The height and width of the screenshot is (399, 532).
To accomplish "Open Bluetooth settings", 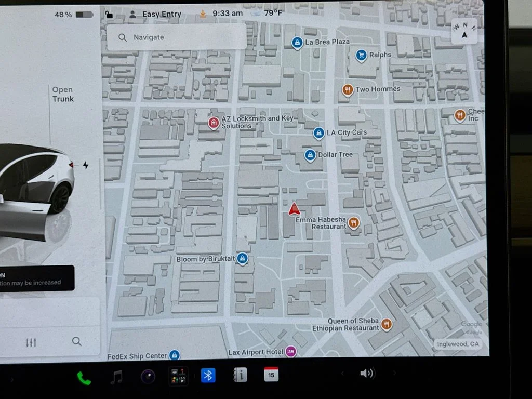I will [x=208, y=375].
